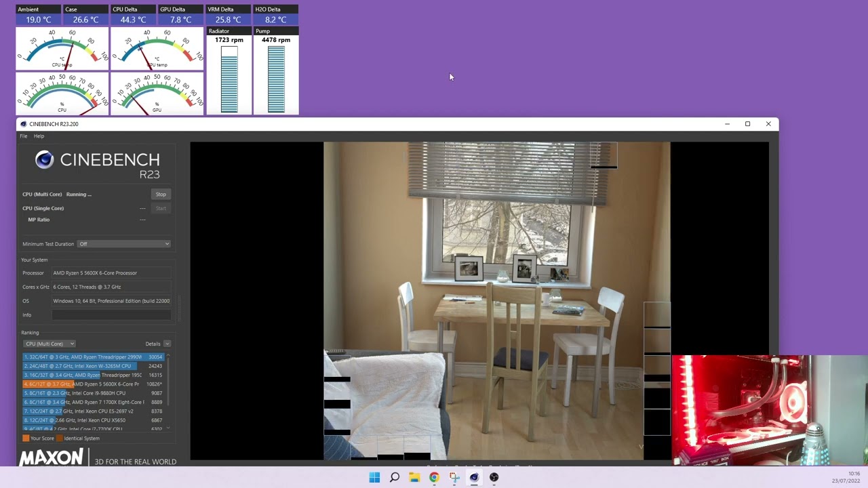The height and width of the screenshot is (488, 868).
Task: Click the Cinebench title bar icon
Action: pos(24,124)
